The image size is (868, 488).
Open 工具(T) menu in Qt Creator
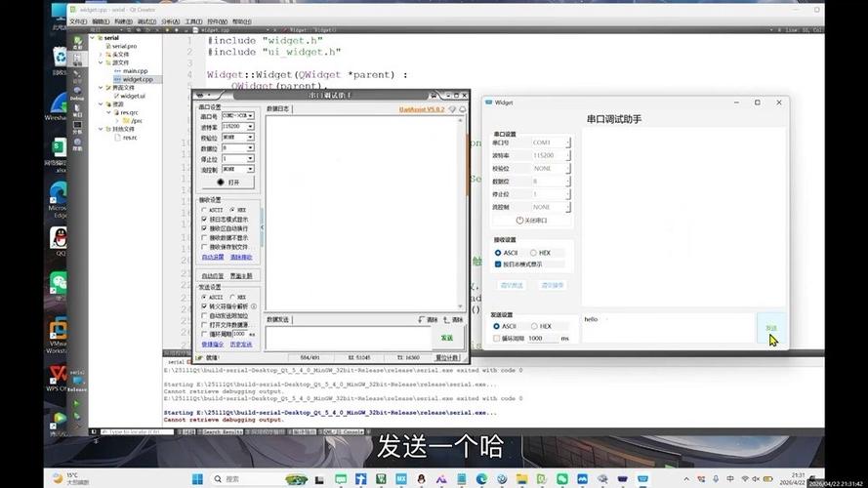[193, 21]
